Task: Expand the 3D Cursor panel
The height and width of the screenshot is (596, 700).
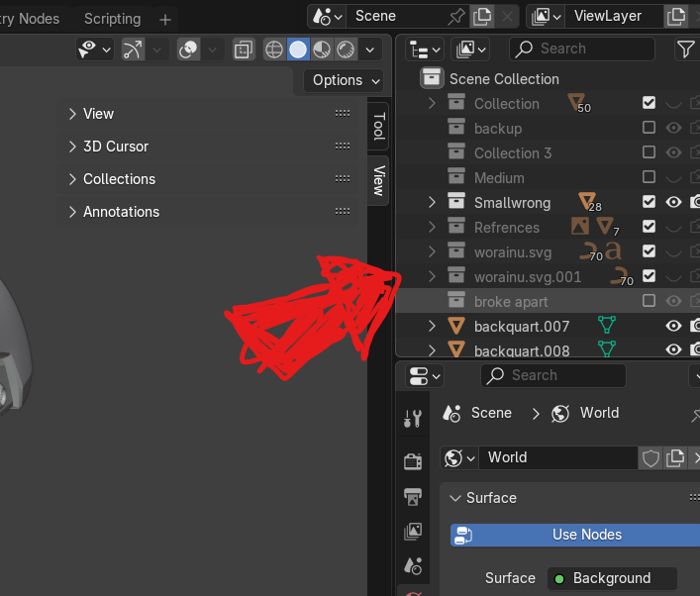Action: [x=72, y=147]
